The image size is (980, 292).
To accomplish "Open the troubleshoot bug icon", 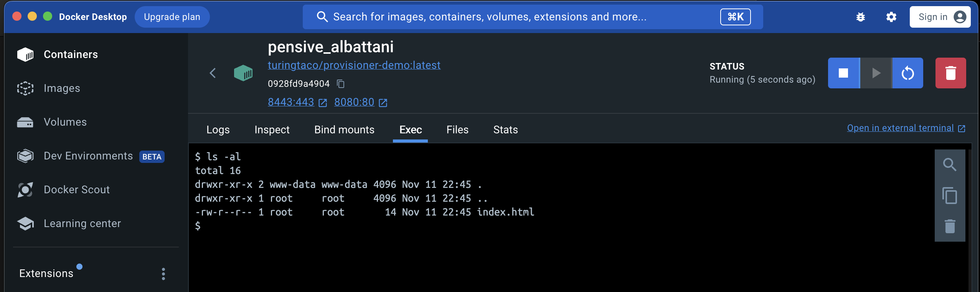I will tap(860, 17).
